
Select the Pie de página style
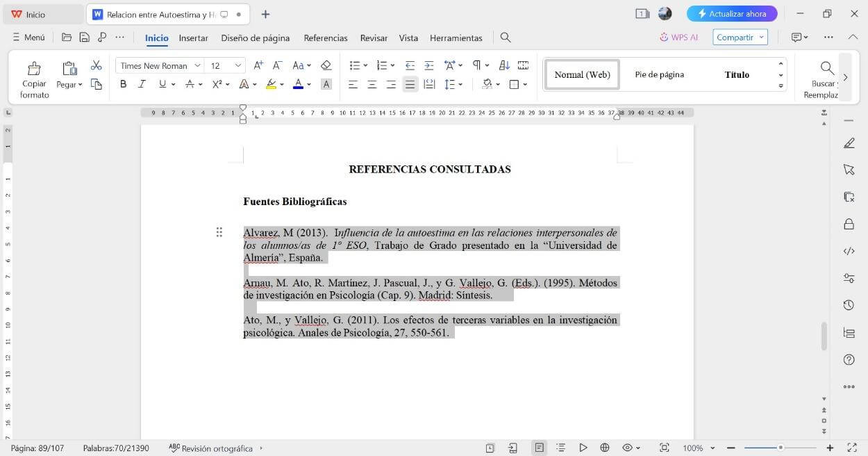[x=658, y=74]
